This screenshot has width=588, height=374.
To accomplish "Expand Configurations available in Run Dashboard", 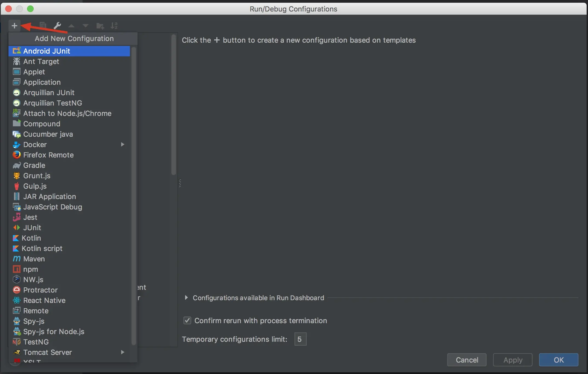I will pyautogui.click(x=186, y=297).
